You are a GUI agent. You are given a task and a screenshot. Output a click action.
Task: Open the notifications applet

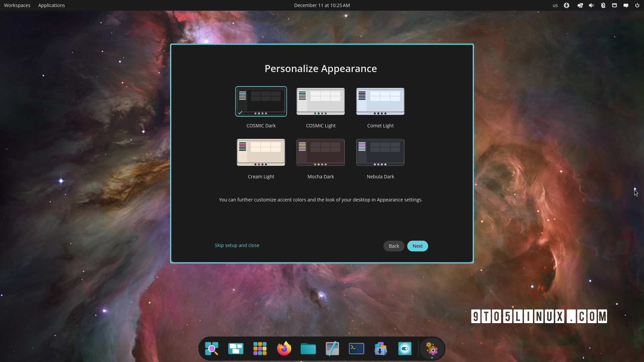point(626,5)
